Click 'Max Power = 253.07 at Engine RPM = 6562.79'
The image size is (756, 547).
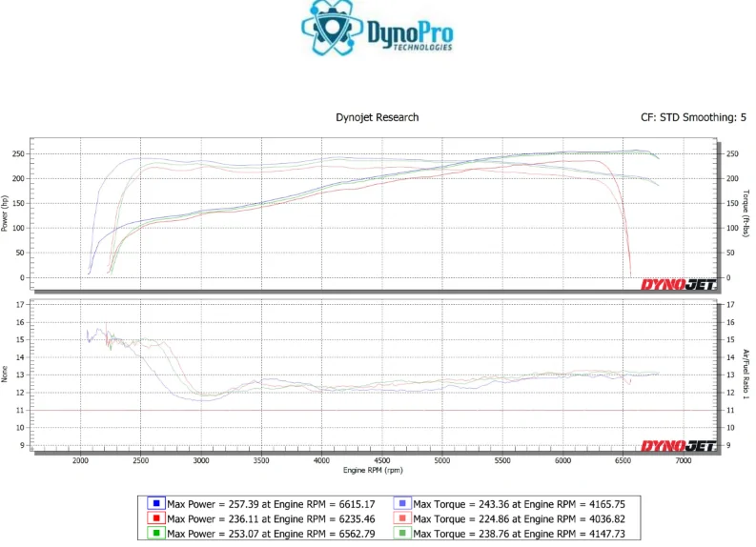(x=271, y=534)
